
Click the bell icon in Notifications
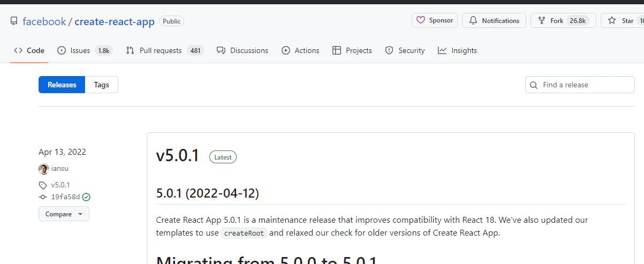pos(473,20)
